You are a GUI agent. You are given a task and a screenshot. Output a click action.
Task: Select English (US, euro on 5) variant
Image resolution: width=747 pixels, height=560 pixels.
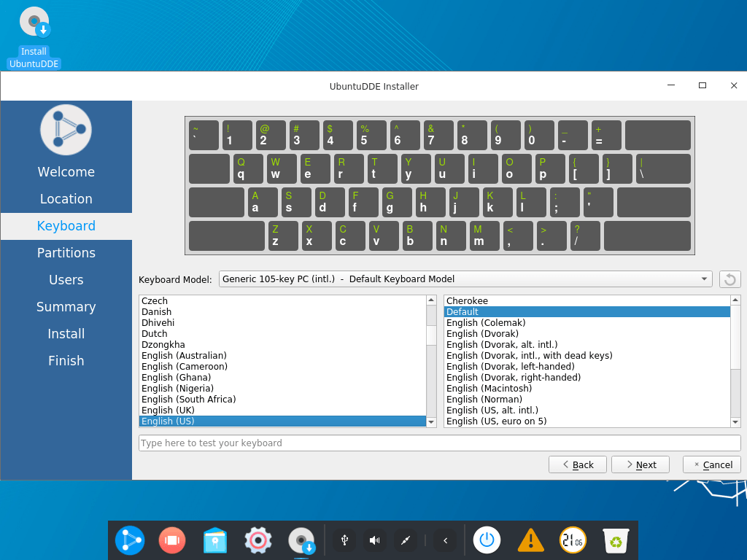587,421
